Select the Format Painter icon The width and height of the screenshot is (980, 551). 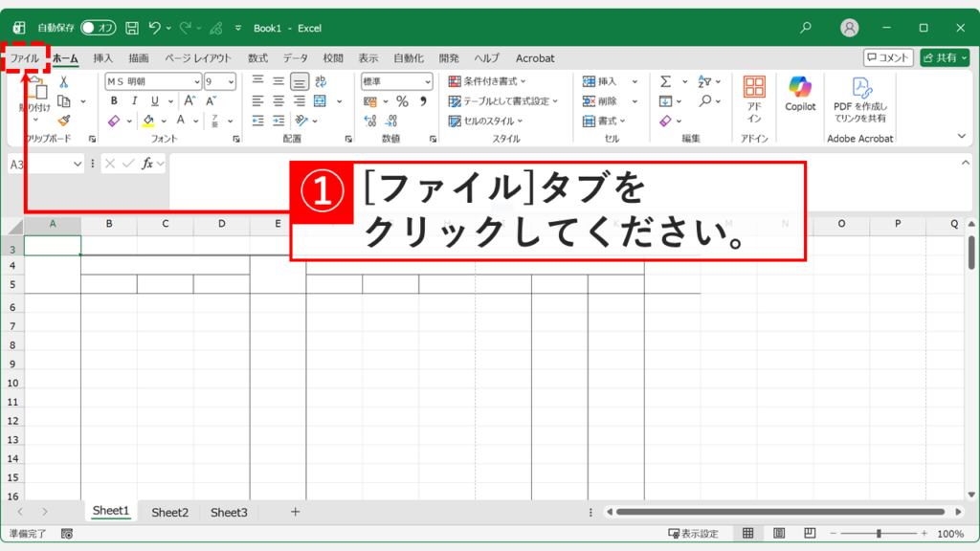tap(63, 121)
